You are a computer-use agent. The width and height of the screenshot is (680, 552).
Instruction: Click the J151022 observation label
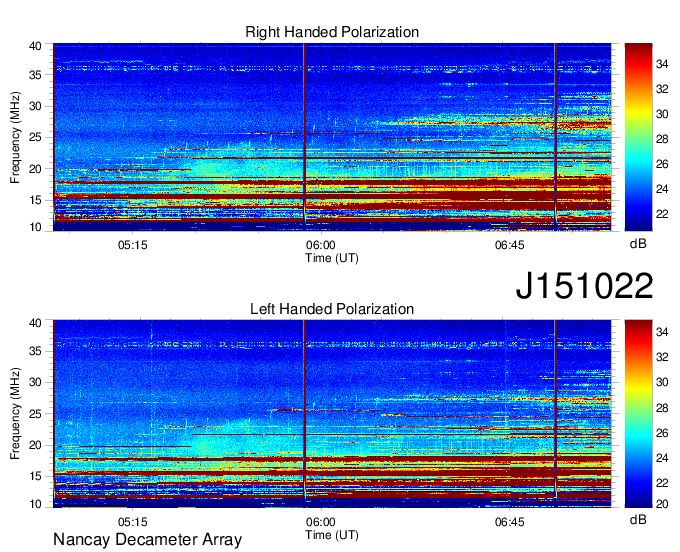point(584,285)
